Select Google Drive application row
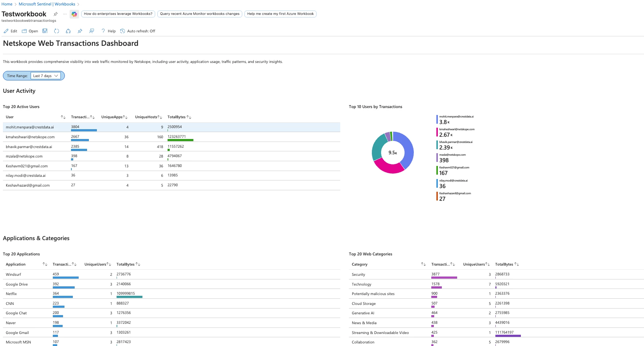The width and height of the screenshot is (644, 346). click(172, 284)
